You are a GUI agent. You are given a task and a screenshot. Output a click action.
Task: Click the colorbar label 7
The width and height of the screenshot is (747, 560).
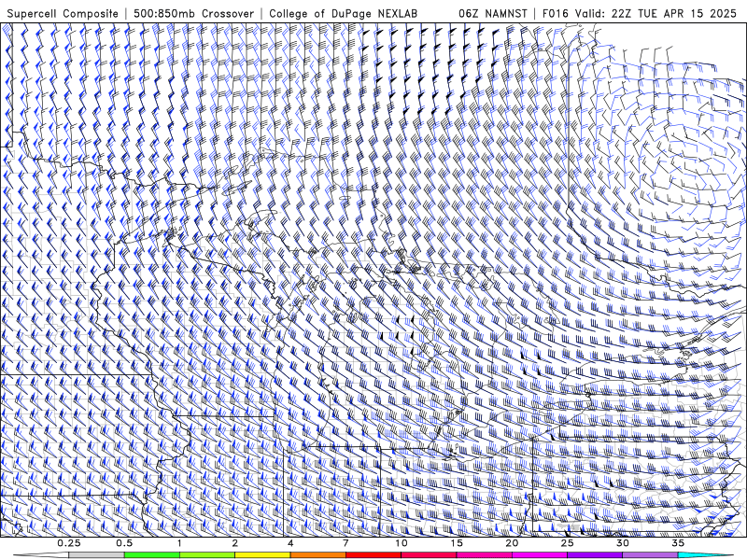coord(345,543)
